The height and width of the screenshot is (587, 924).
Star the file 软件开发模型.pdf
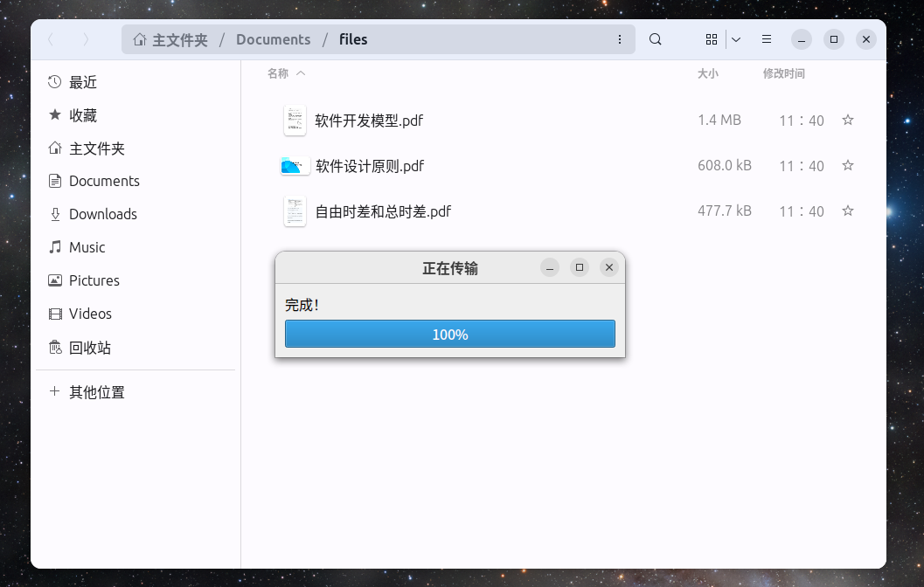coord(847,121)
